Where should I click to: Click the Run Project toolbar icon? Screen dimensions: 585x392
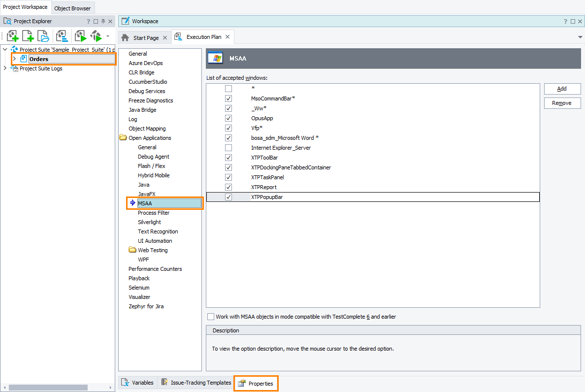[80, 36]
